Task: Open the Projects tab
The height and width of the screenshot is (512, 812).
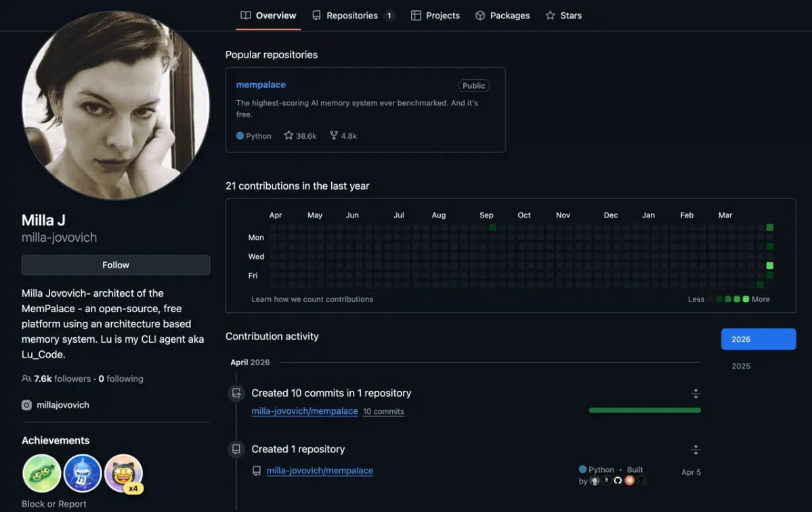Action: pyautogui.click(x=435, y=16)
